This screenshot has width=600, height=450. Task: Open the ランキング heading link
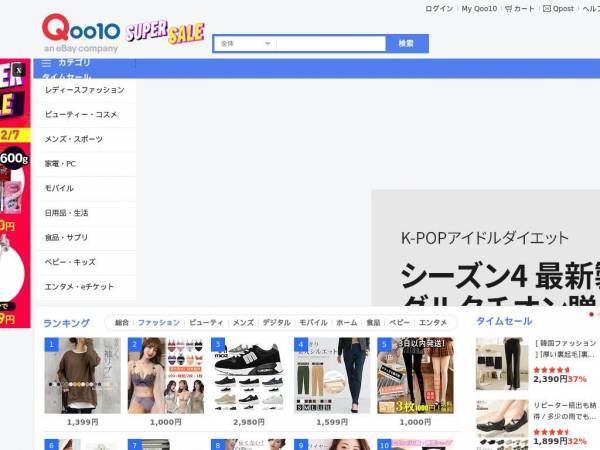(x=67, y=323)
